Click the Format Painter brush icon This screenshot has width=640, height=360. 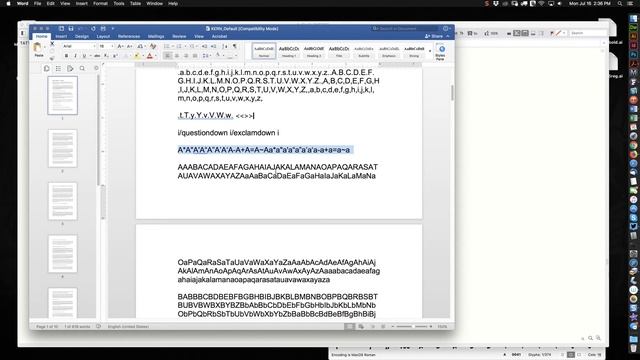[x=52, y=58]
